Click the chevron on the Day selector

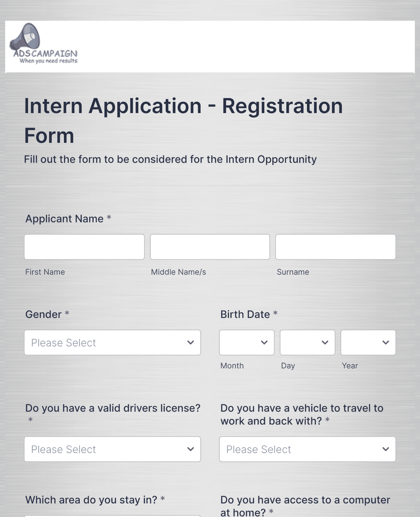(325, 342)
